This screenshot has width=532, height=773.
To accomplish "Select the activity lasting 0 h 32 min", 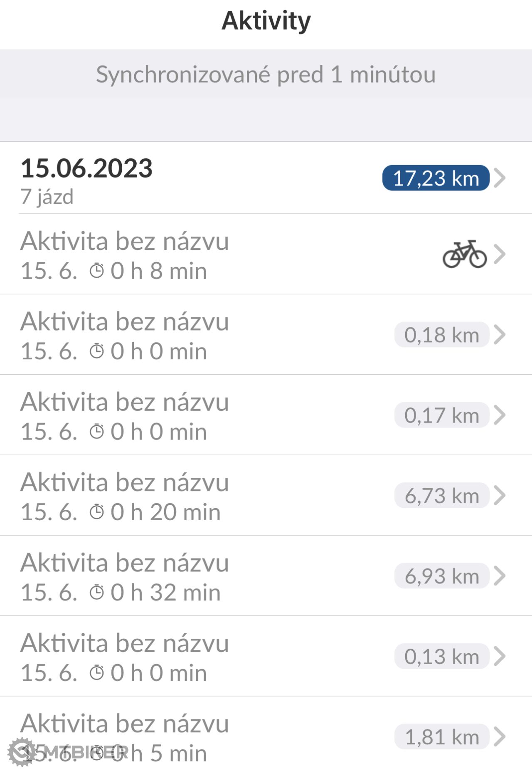I will point(266,576).
